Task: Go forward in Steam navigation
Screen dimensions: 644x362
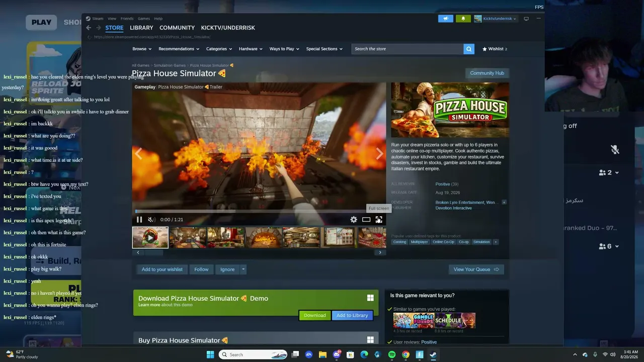Action: (x=99, y=28)
